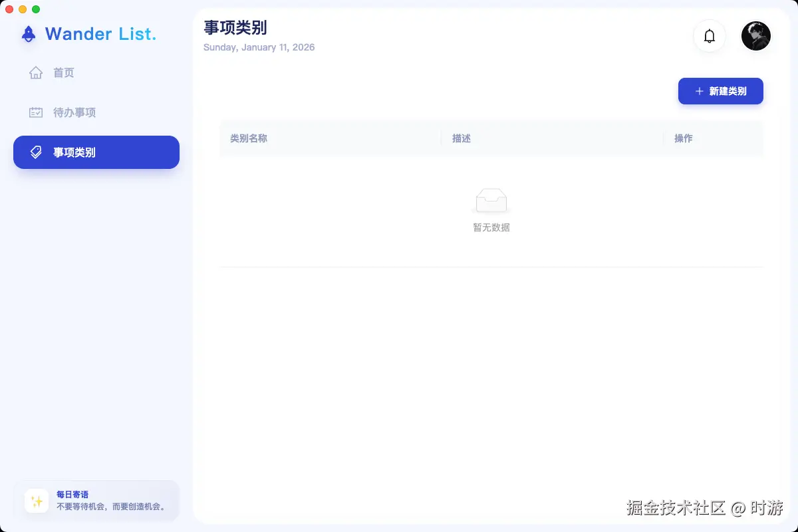This screenshot has width=798, height=532.
Task: Click the 暂无数据 empty state text
Action: click(491, 227)
